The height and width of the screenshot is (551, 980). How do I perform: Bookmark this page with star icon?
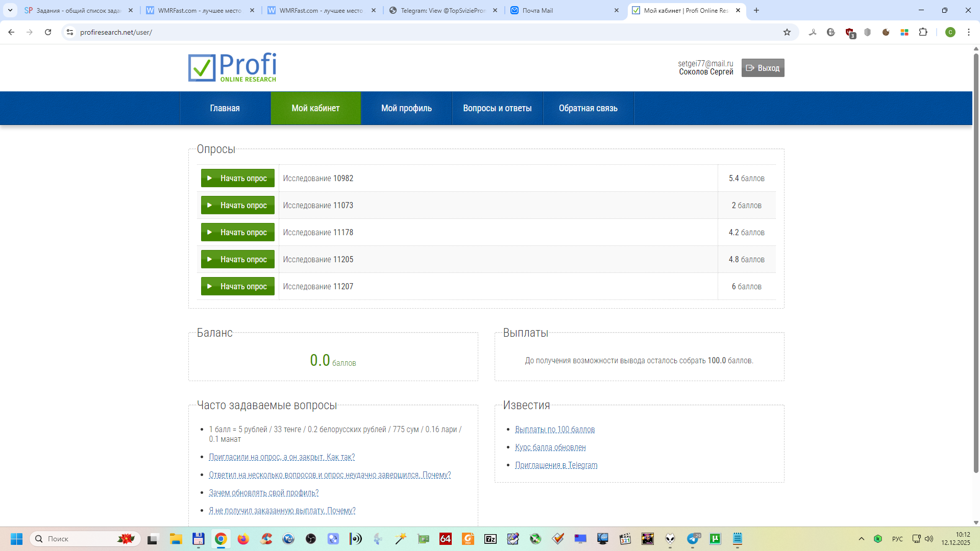click(787, 32)
